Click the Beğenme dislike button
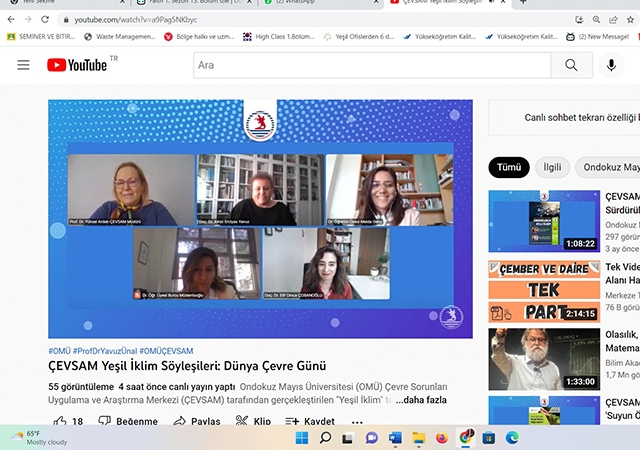The height and width of the screenshot is (450, 640). 128,421
